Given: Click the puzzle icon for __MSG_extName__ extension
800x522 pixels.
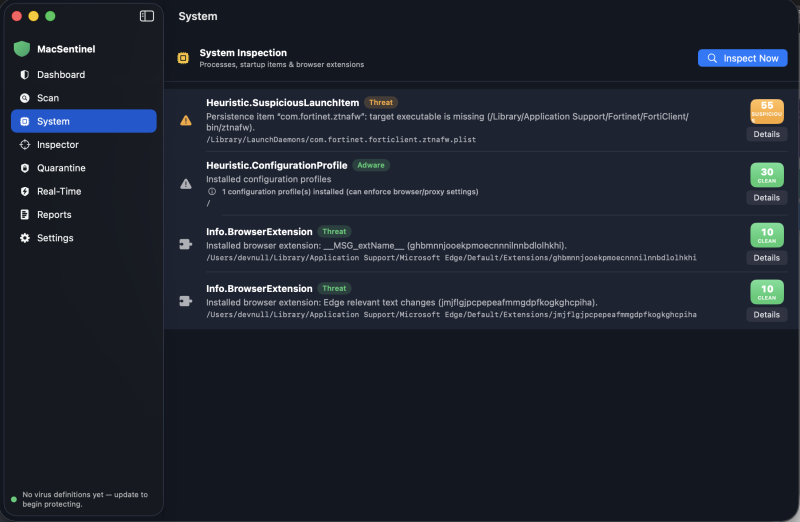Looking at the screenshot, I should click(186, 244).
